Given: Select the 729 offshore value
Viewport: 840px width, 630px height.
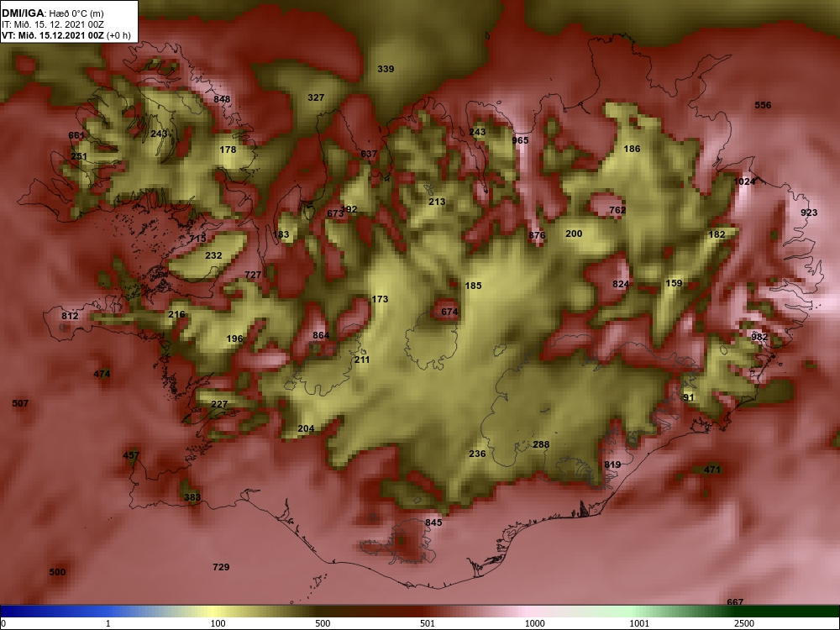Looking at the screenshot, I should point(221,567).
